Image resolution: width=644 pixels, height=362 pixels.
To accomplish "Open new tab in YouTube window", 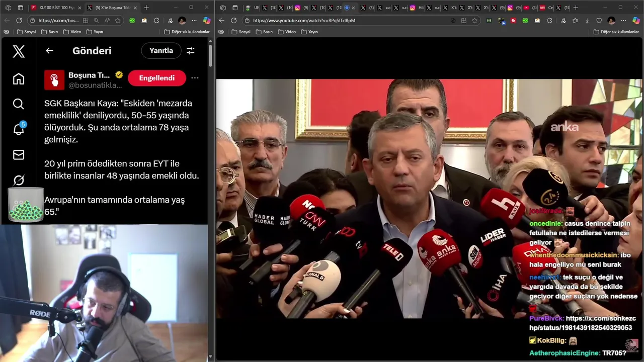I will click(576, 8).
